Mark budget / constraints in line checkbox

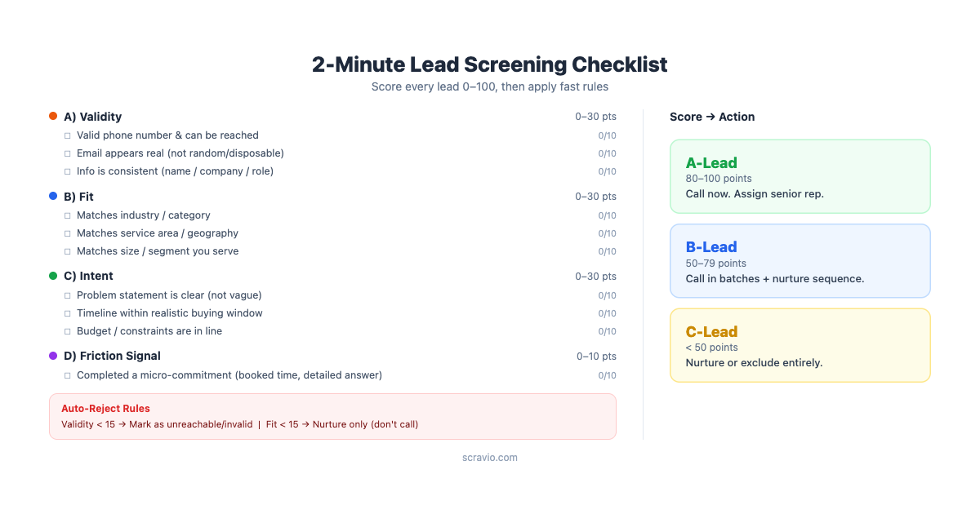click(68, 331)
